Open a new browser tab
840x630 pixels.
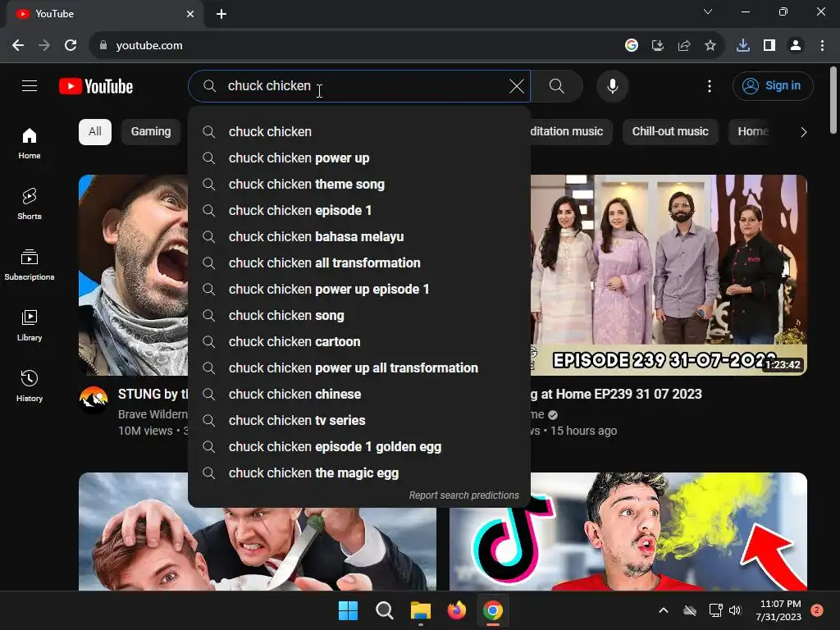tap(221, 14)
